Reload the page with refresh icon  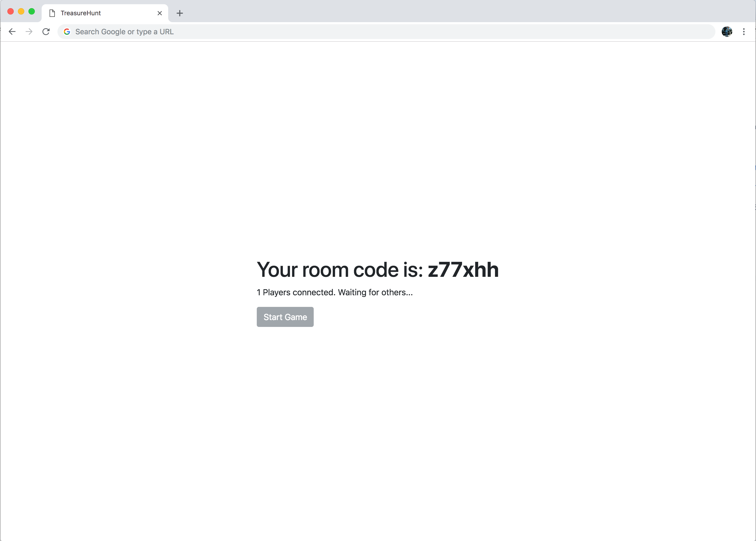pyautogui.click(x=46, y=32)
